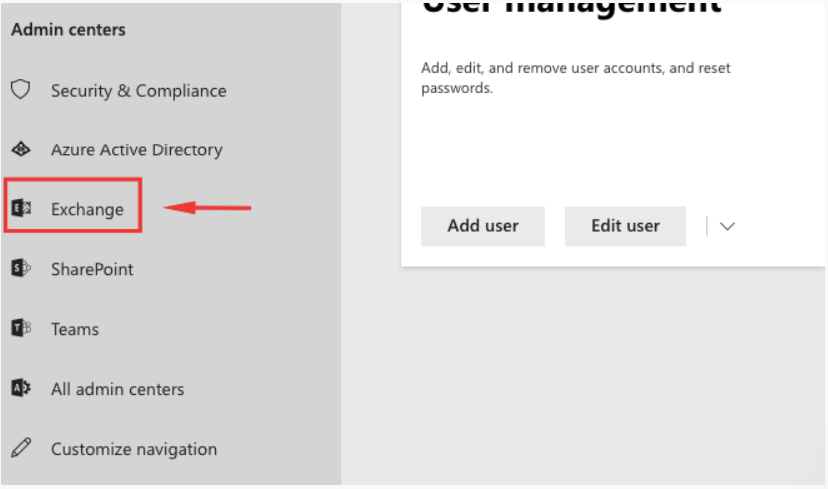828x489 pixels.
Task: Open Azure Active Directory admin center
Action: tap(137, 150)
